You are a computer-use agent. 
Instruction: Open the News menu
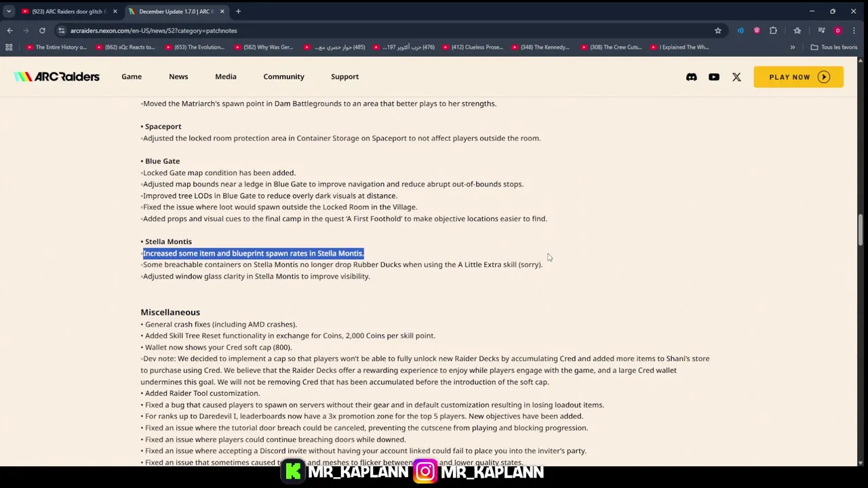(178, 77)
